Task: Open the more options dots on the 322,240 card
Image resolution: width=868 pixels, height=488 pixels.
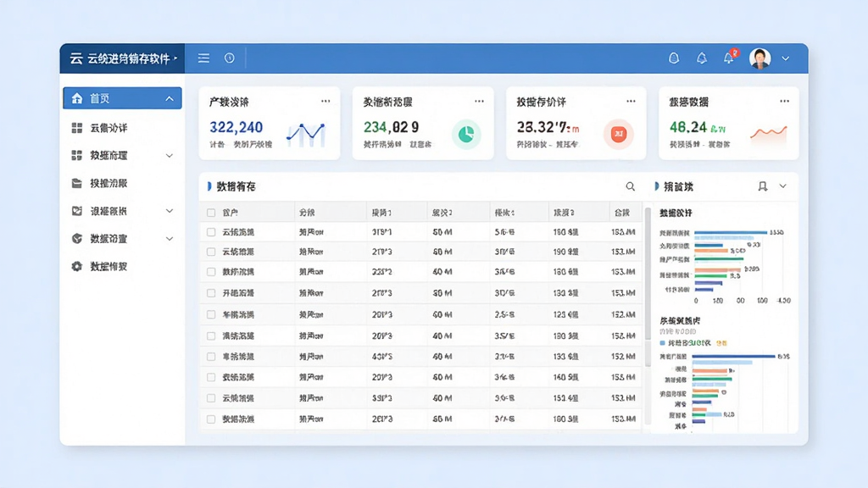Action: click(x=325, y=102)
